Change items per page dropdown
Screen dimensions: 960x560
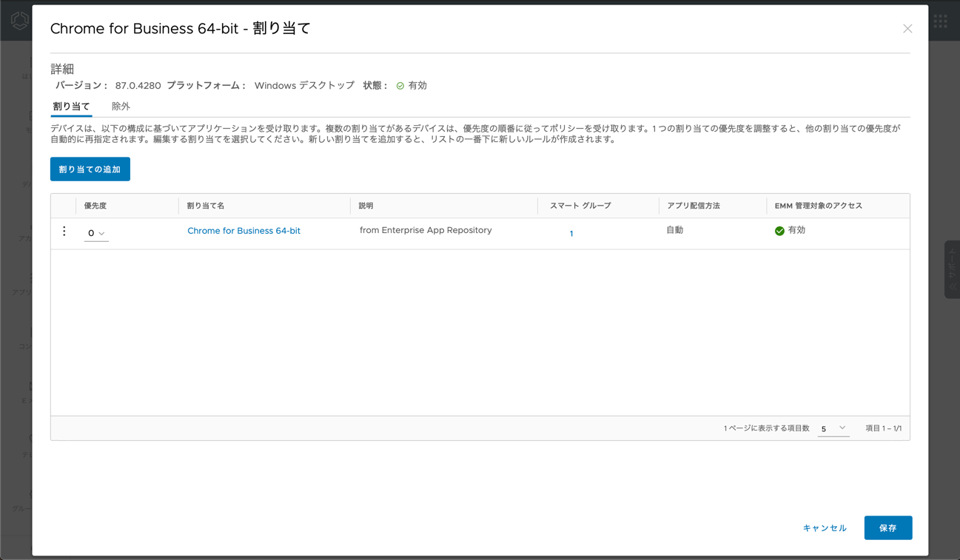point(833,428)
